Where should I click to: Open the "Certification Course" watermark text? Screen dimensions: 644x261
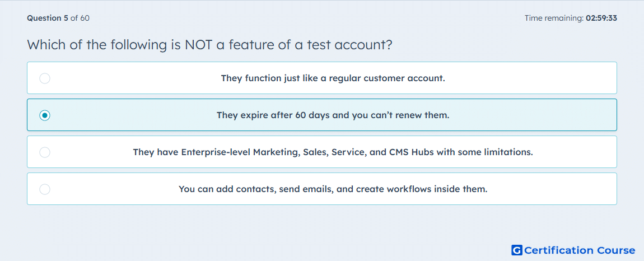pos(580,250)
